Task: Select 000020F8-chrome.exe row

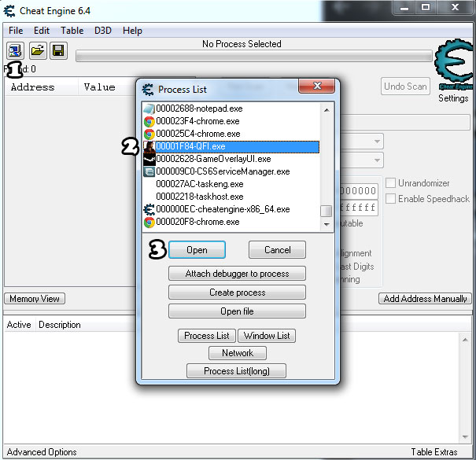Action: pyautogui.click(x=231, y=222)
